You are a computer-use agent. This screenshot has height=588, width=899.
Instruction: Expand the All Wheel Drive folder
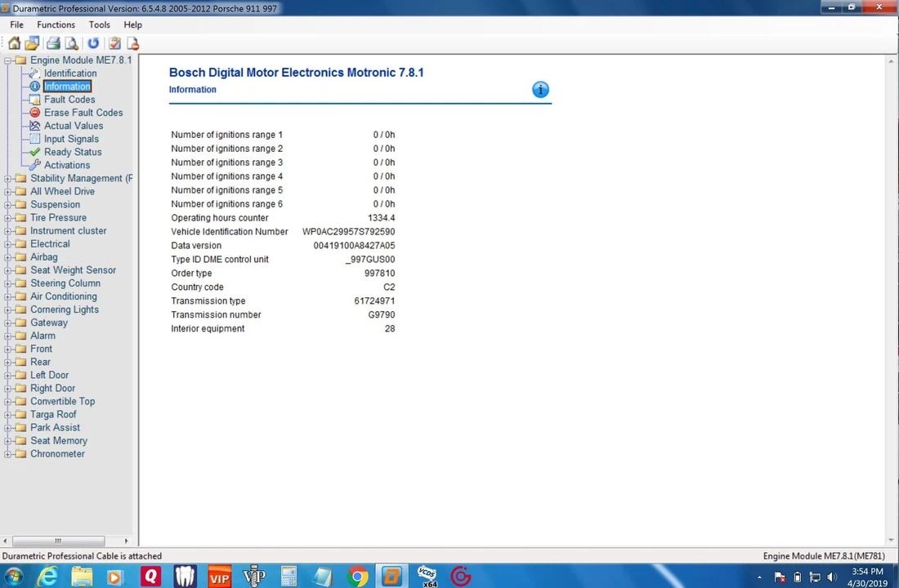[7, 191]
